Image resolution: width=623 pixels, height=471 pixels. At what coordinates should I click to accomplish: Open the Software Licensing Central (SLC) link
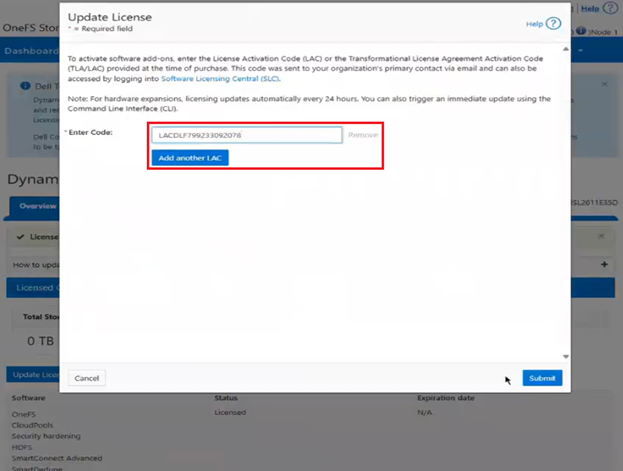(220, 78)
